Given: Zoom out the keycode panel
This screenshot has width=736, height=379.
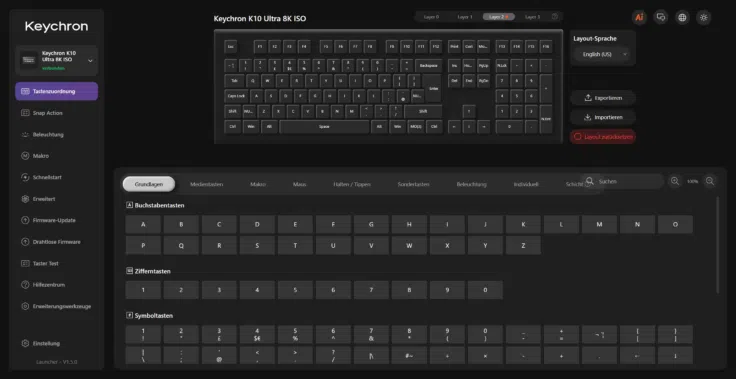Looking at the screenshot, I should pos(710,181).
